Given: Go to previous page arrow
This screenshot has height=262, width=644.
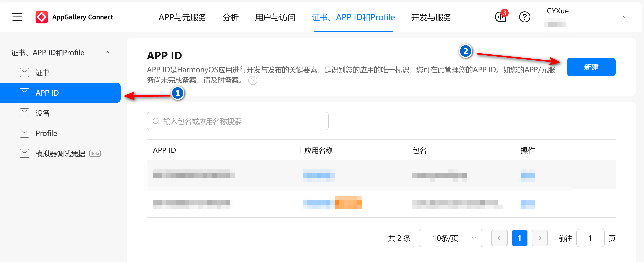Looking at the screenshot, I should click(499, 238).
